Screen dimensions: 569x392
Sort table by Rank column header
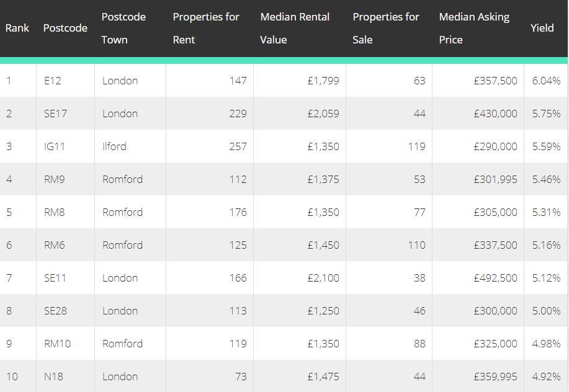click(x=17, y=28)
